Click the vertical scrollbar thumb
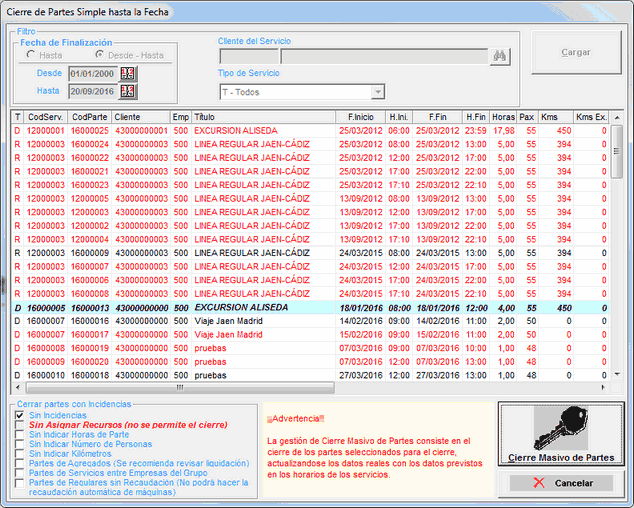Viewport: 634px width, 508px height. point(617,152)
